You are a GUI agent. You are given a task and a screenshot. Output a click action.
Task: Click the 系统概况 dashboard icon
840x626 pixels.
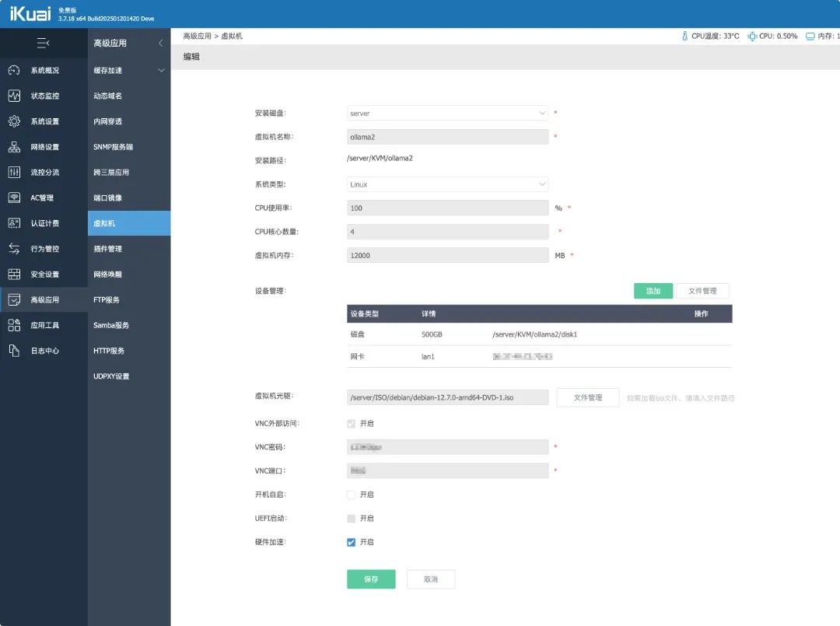pos(14,71)
